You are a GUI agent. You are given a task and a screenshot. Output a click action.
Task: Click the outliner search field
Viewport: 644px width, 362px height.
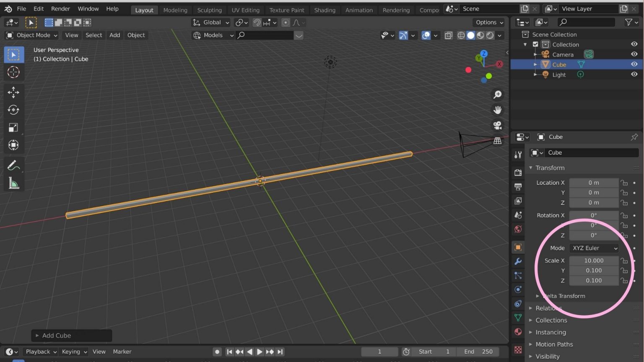click(x=586, y=22)
